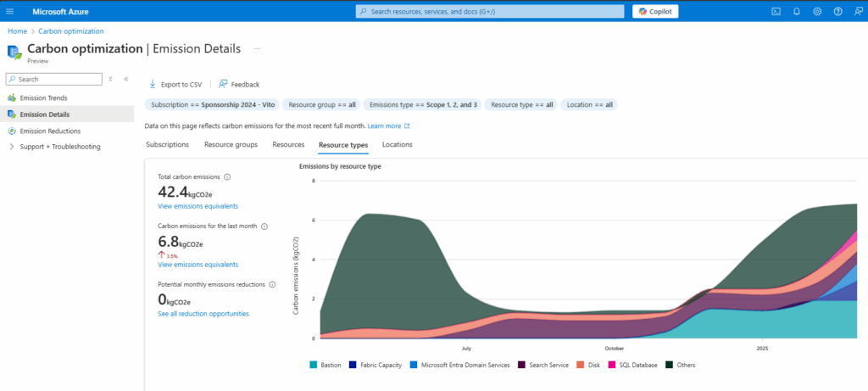Switch to the Subscriptions tab

167,144
